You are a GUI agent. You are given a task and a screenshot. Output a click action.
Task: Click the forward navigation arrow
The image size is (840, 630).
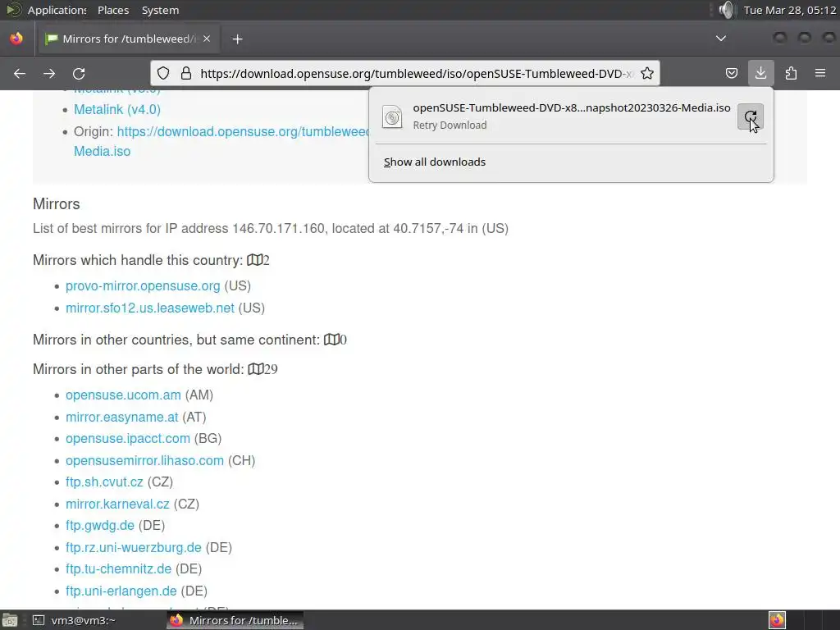(x=49, y=73)
